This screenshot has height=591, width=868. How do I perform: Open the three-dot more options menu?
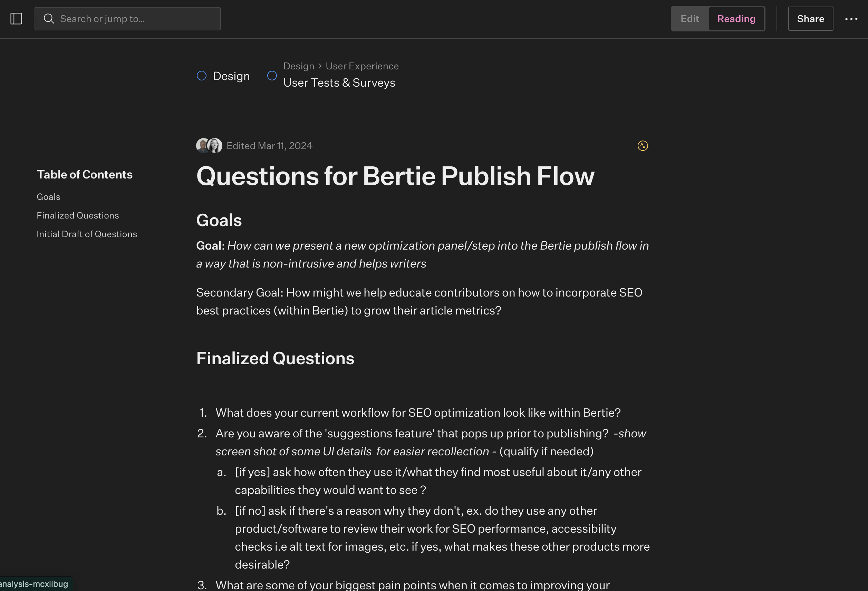coord(851,19)
